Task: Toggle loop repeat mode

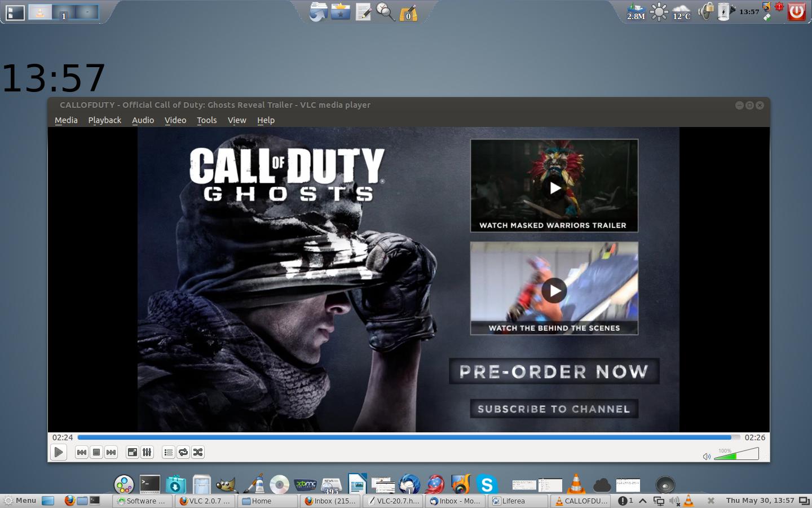Action: point(183,452)
